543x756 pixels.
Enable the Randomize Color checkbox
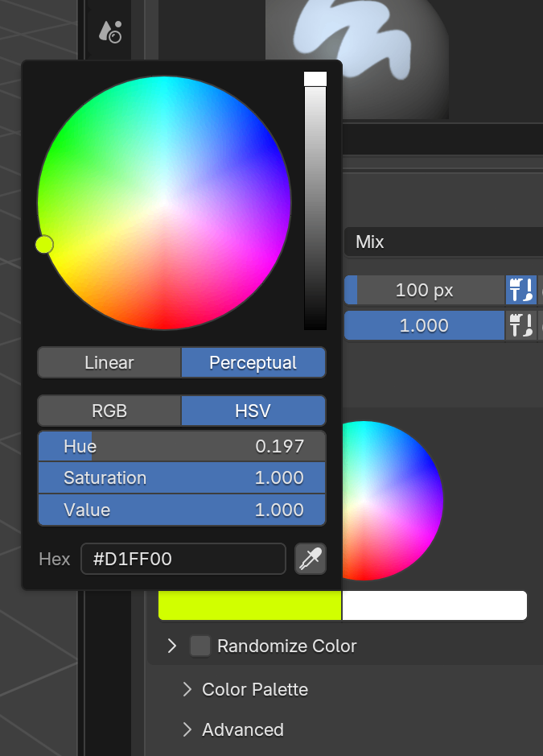click(x=200, y=646)
